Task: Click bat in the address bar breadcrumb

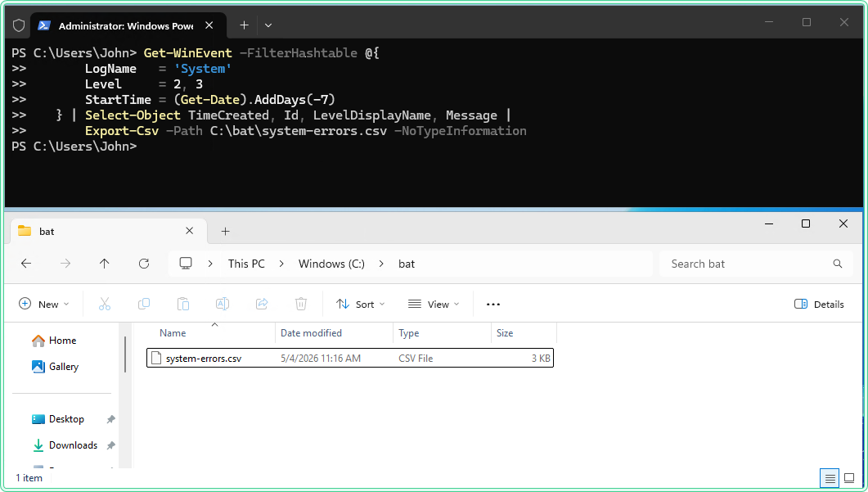Action: (x=407, y=264)
